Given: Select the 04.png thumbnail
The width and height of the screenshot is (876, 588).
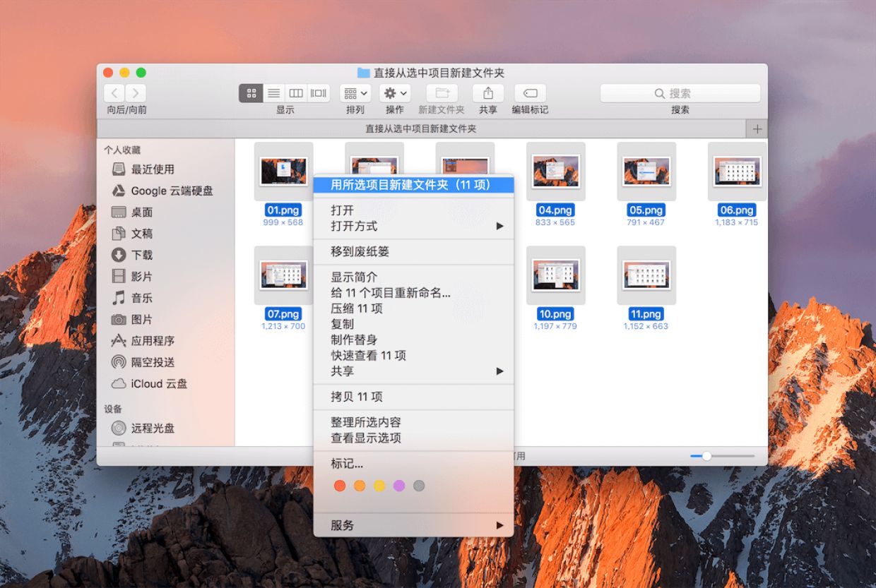Looking at the screenshot, I should click(x=555, y=172).
